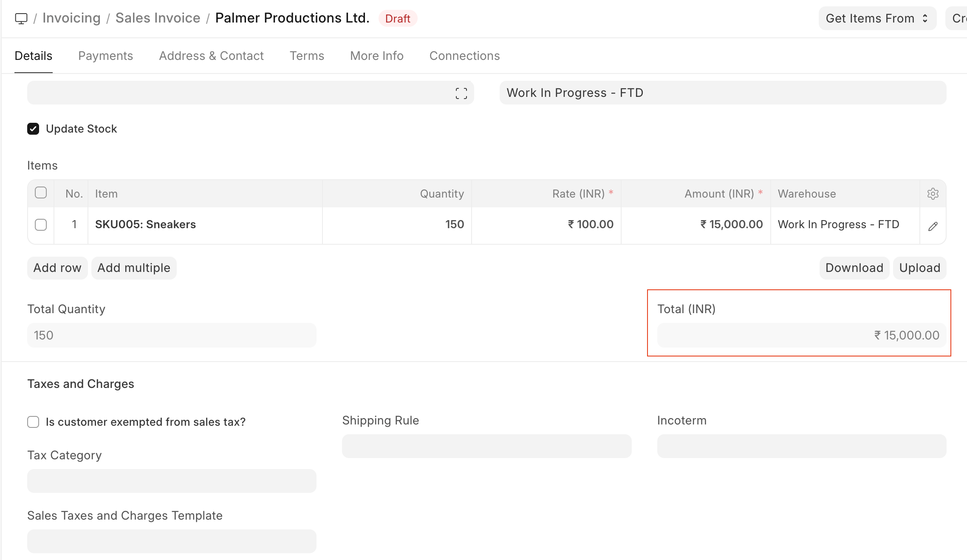Image resolution: width=967 pixels, height=560 pixels.
Task: Click the desk home monitor icon
Action: pos(21,18)
